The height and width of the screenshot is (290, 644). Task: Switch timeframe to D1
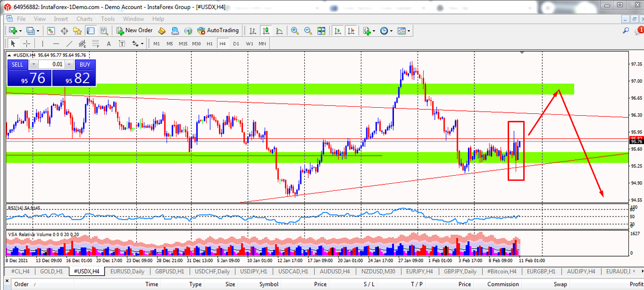coord(236,44)
